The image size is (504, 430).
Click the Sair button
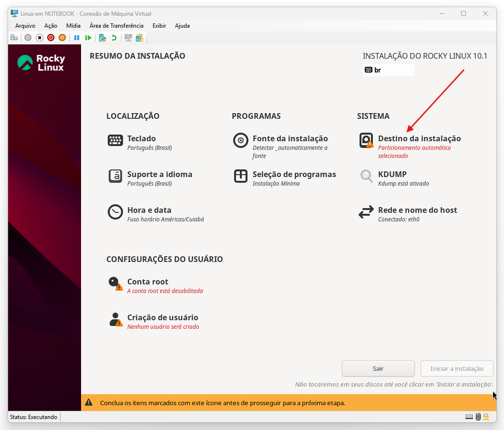[378, 368]
